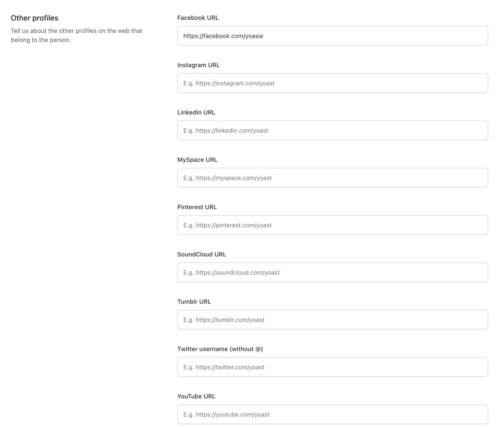504x428 pixels.
Task: Click the Twitter username input field
Action: 332,367
